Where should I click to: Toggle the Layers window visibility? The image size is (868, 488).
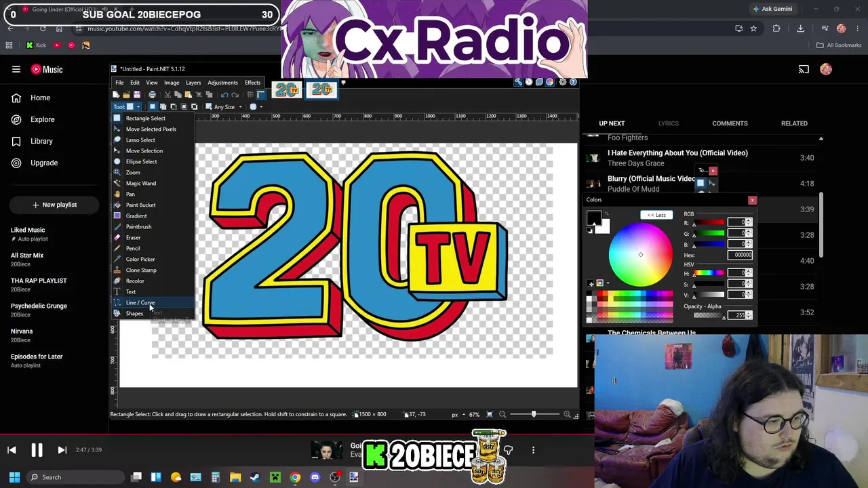pyautogui.click(x=539, y=82)
